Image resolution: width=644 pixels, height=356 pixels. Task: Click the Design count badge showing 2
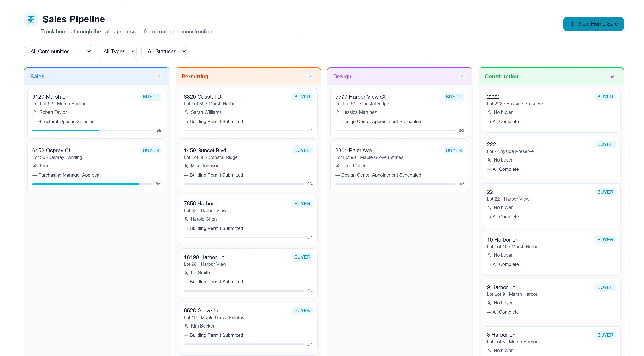click(461, 76)
